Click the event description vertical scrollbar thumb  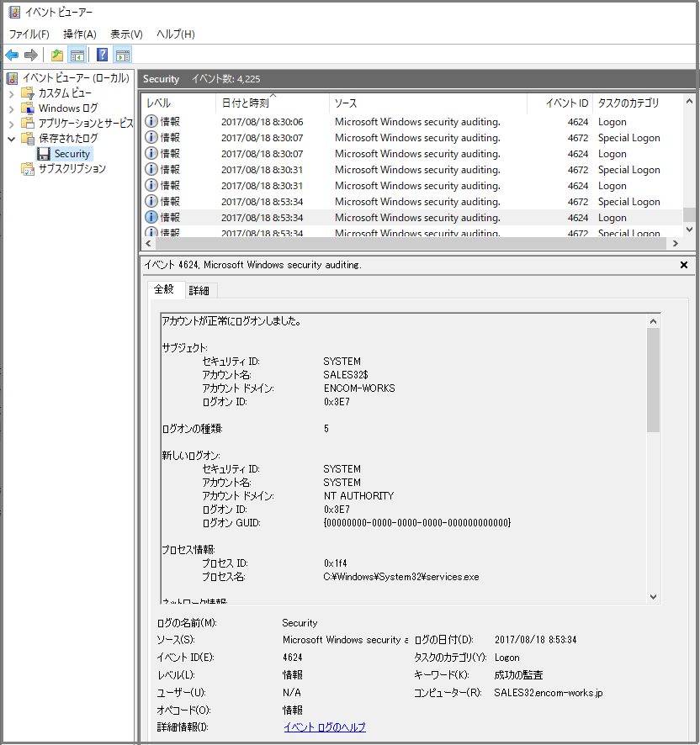654,380
